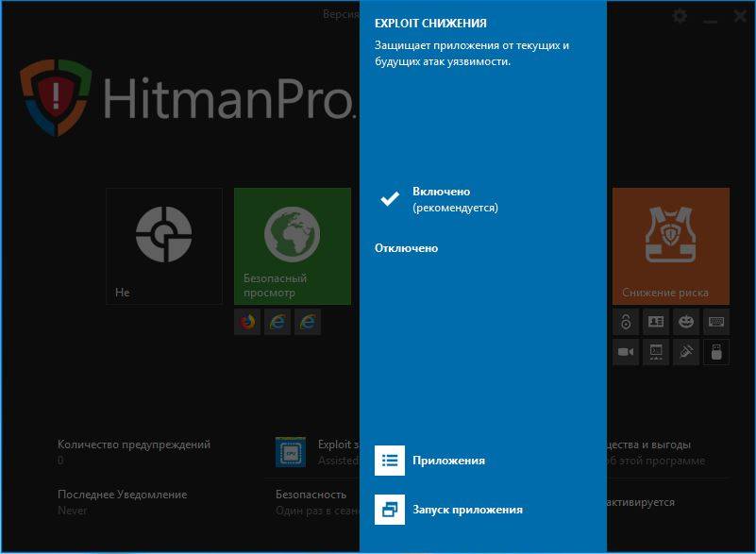Open the Безопасный просмотр globe tile
The height and width of the screenshot is (554, 756).
293,246
